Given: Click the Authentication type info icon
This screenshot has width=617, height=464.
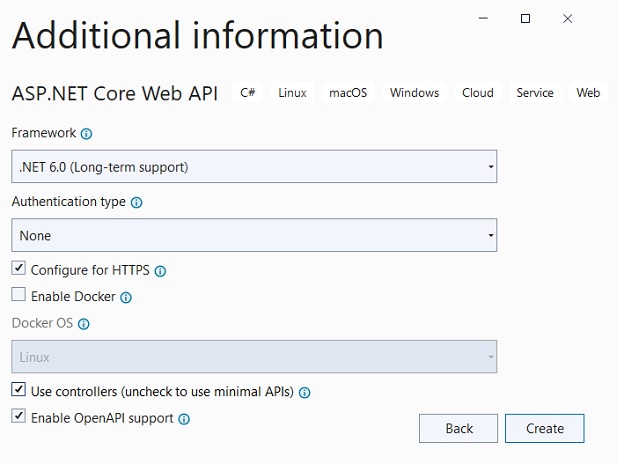Looking at the screenshot, I should pyautogui.click(x=136, y=202).
